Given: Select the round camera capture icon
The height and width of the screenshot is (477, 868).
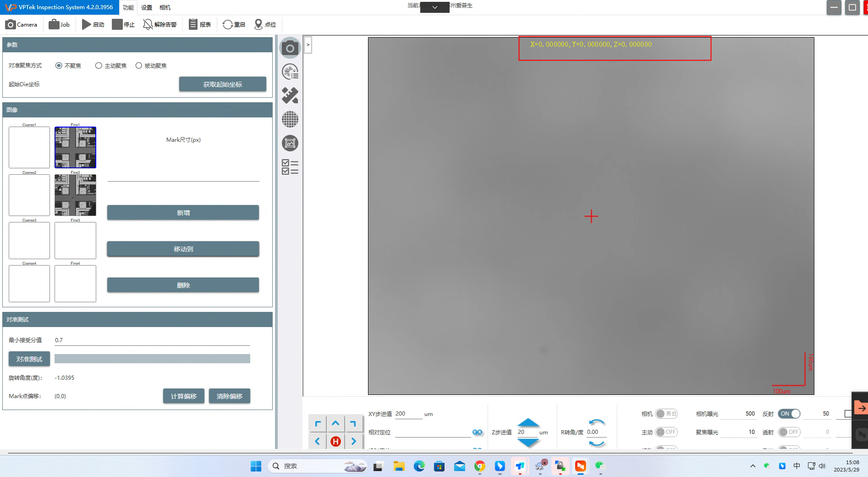Looking at the screenshot, I should point(290,48).
